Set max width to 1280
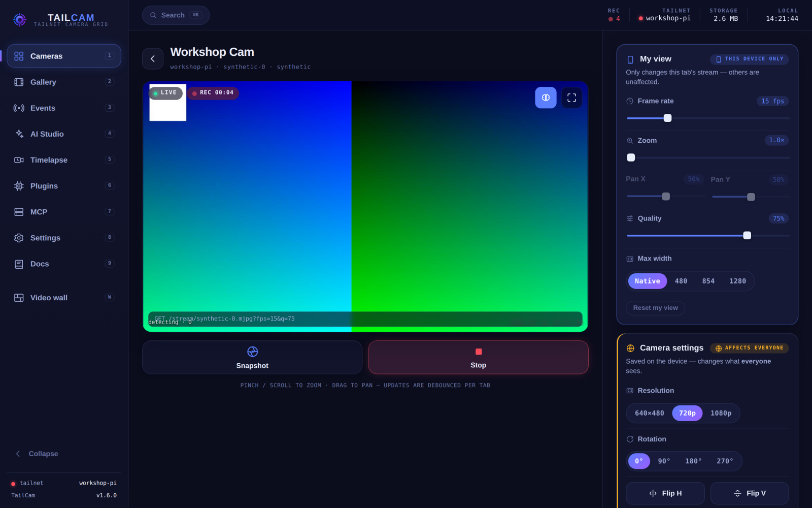This screenshot has width=812, height=508. click(737, 281)
